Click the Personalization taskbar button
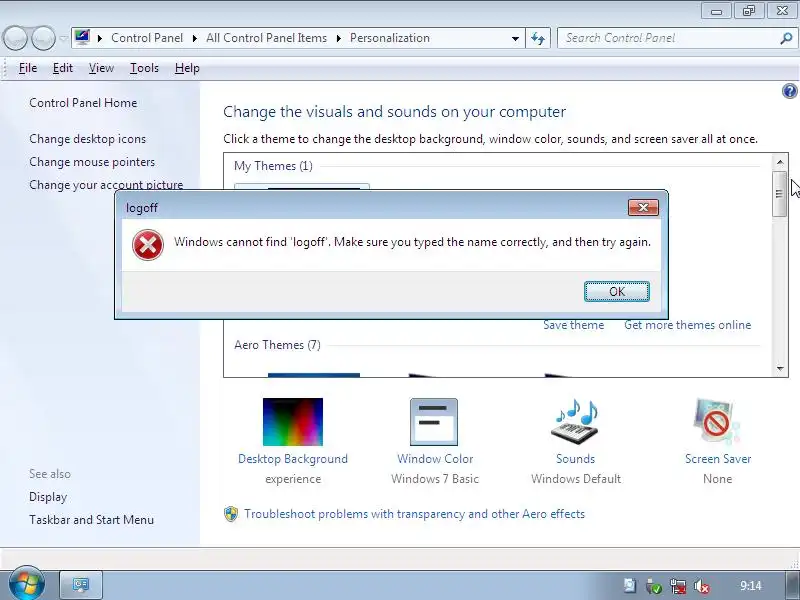 81,584
